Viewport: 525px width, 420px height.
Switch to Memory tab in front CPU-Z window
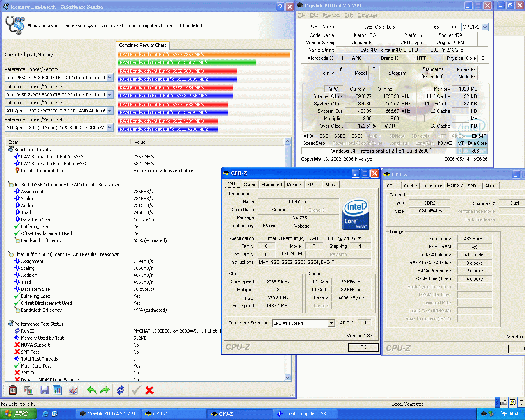click(294, 185)
